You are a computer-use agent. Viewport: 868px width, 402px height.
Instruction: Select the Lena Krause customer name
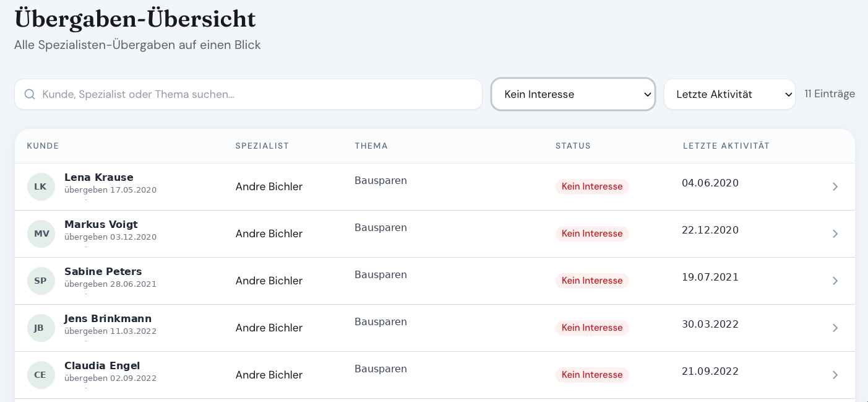(x=99, y=177)
